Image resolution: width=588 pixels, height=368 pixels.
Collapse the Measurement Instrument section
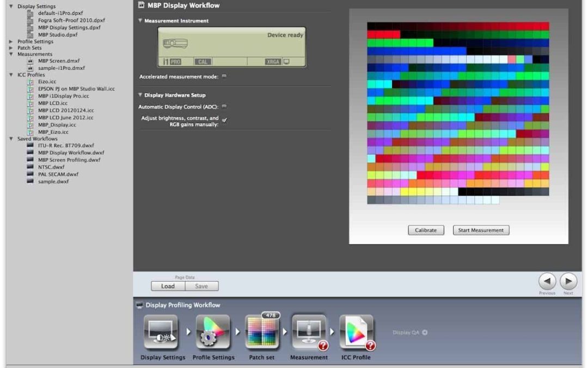click(x=140, y=21)
